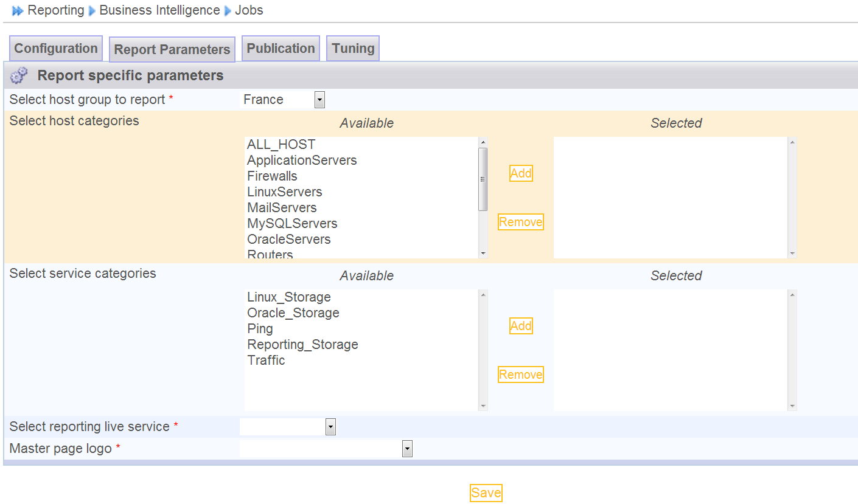Select OracleServers host category
The height and width of the screenshot is (504, 858).
pyautogui.click(x=361, y=240)
